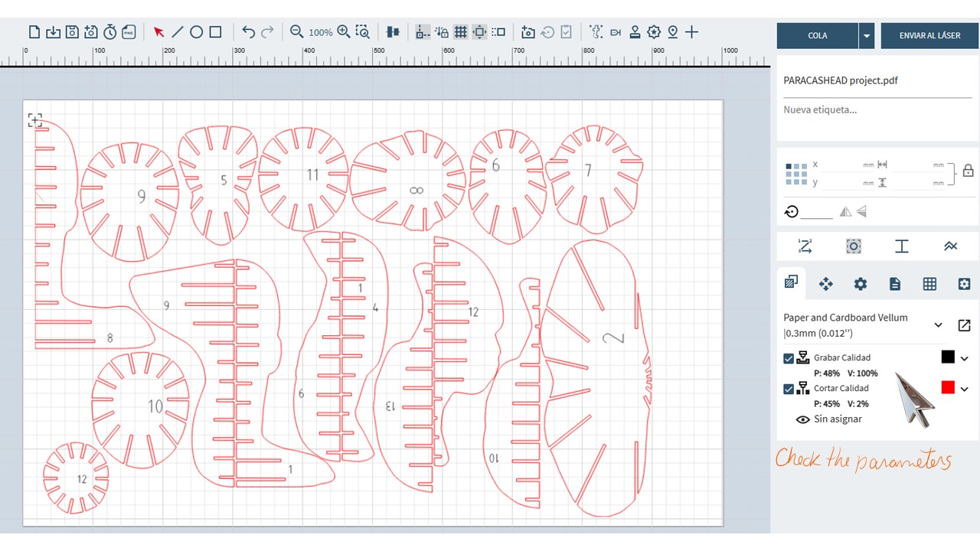Click the ENVIAR AL LÁSER button

930,36
